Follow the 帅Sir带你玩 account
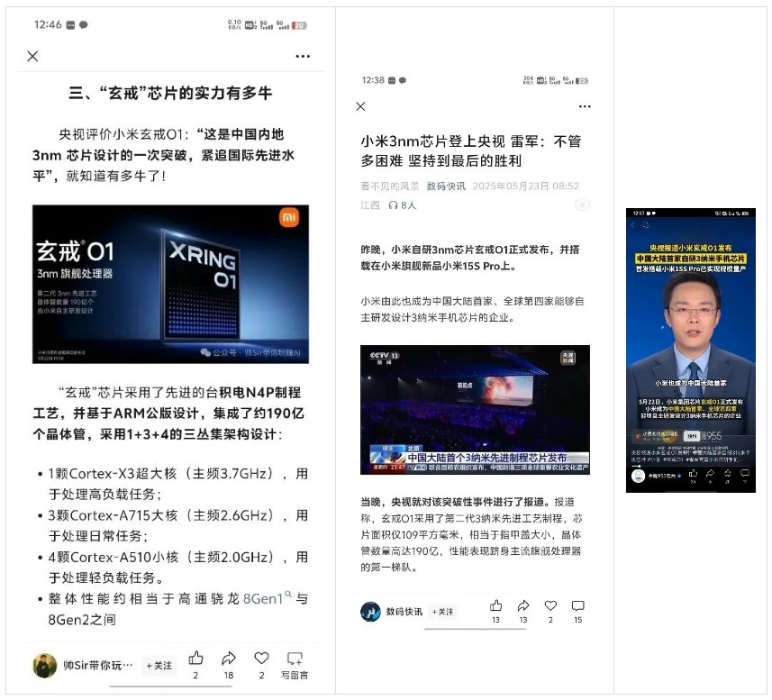Viewport: 772px width, 700px height. [x=159, y=666]
